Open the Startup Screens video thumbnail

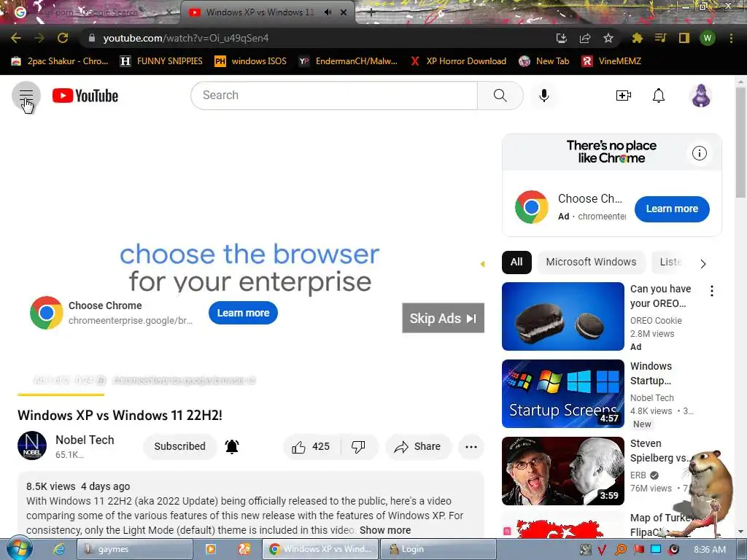(562, 393)
